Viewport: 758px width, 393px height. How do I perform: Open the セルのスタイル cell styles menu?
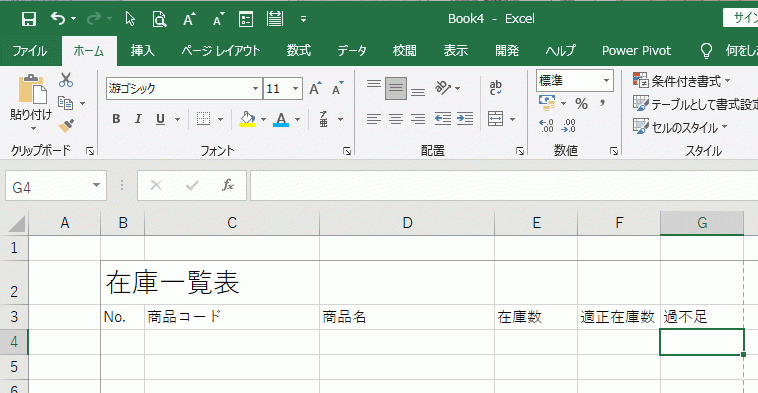click(x=680, y=127)
